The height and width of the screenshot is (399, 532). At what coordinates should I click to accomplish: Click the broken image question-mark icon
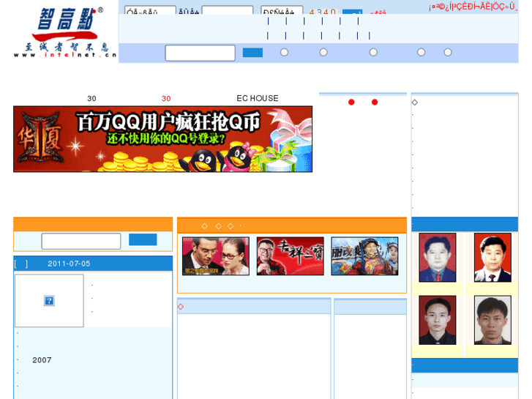(x=49, y=300)
